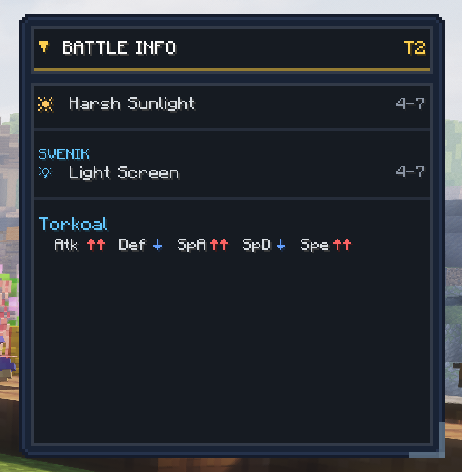
Task: Click the blue Def drop arrow
Action: (157, 245)
